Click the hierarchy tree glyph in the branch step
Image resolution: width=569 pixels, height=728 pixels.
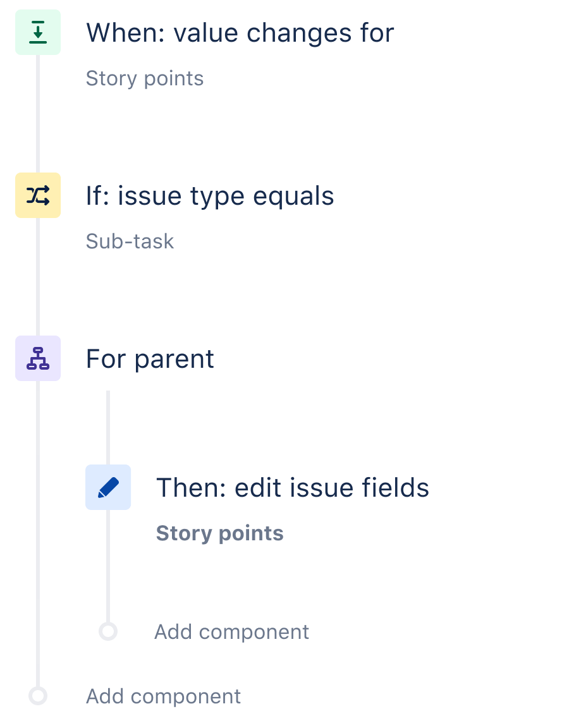38,358
